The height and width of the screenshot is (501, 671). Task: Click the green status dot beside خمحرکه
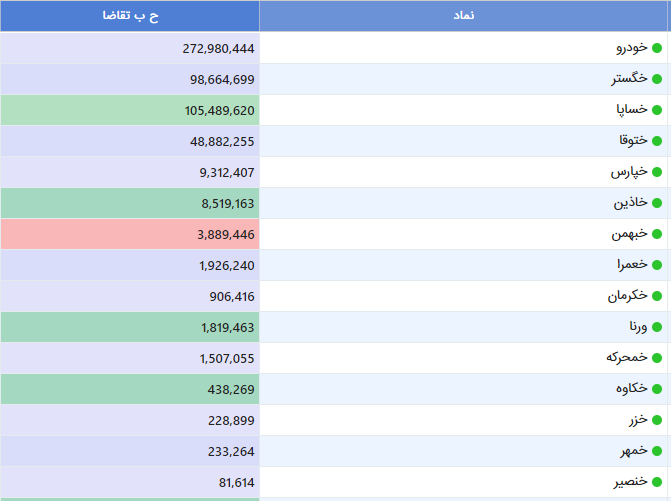(x=657, y=358)
